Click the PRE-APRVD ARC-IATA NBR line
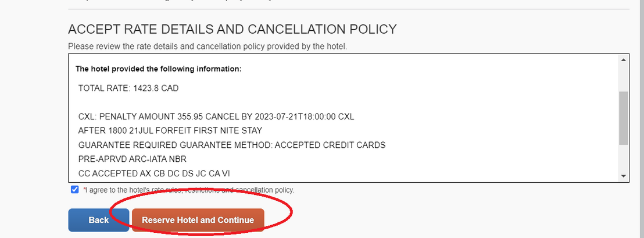The width and height of the screenshot is (644, 238). point(131,159)
